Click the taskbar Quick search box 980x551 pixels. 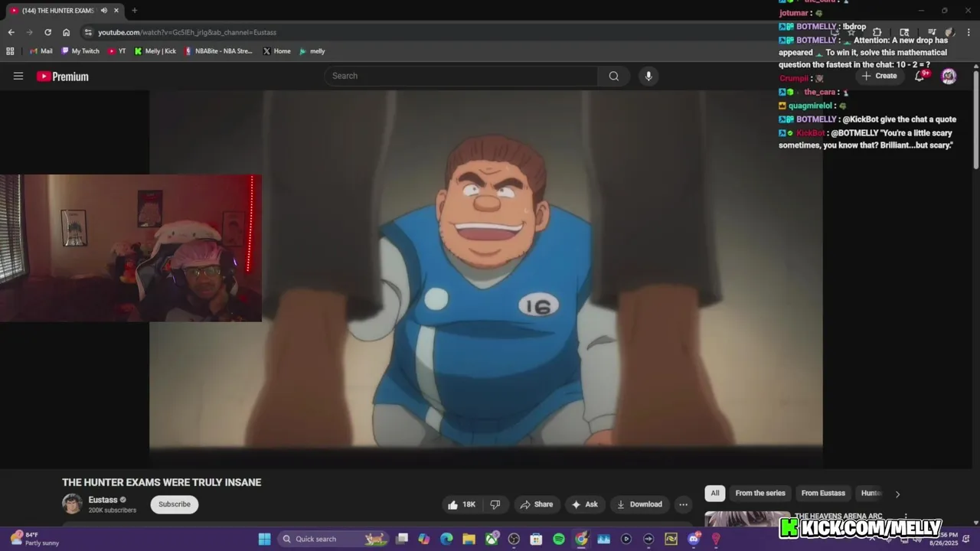333,539
